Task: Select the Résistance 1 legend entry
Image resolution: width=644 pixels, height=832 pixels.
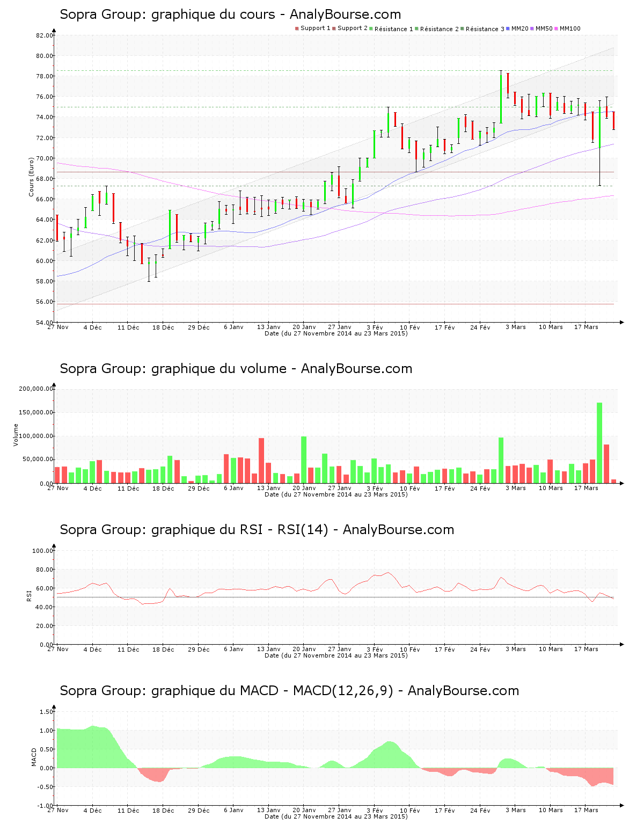Action: (391, 28)
